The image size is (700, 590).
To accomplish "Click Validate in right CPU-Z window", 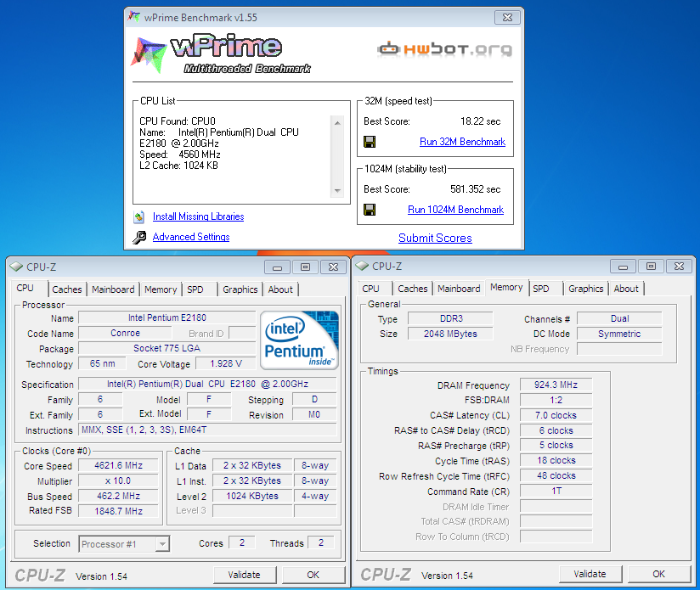I will pos(590,574).
